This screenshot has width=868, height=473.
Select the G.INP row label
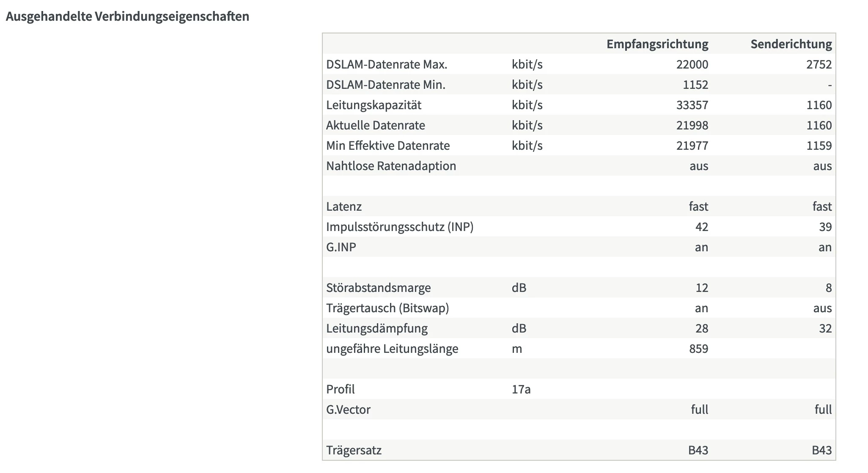pos(341,247)
